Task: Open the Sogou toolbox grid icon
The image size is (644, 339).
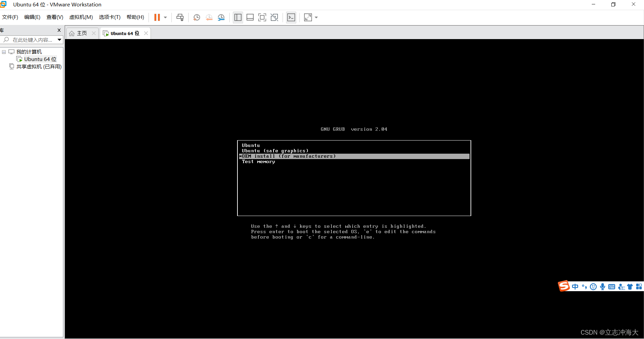Action: [x=639, y=287]
